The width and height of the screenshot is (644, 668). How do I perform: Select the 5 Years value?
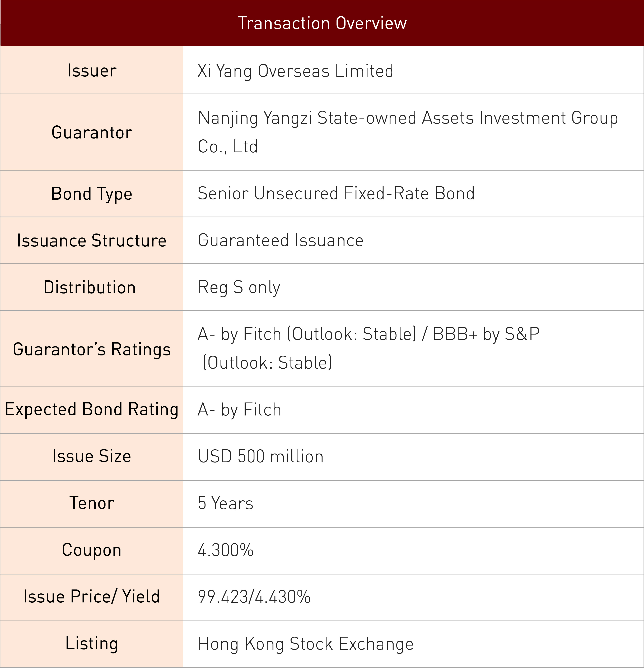225,503
